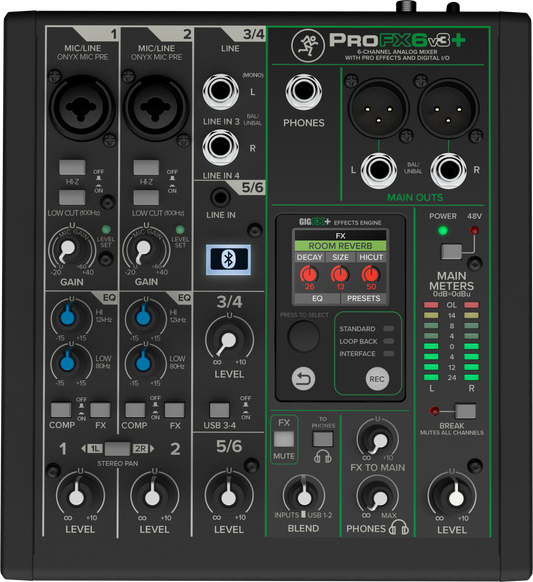The width and height of the screenshot is (533, 582).
Task: Click the stereo pan 1L/2R switch
Action: (x=117, y=448)
